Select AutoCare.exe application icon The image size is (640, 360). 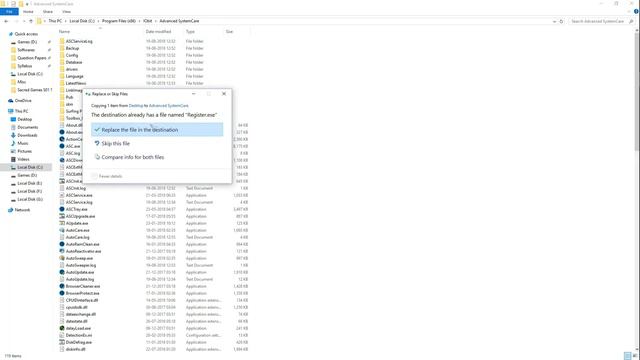pos(62,230)
